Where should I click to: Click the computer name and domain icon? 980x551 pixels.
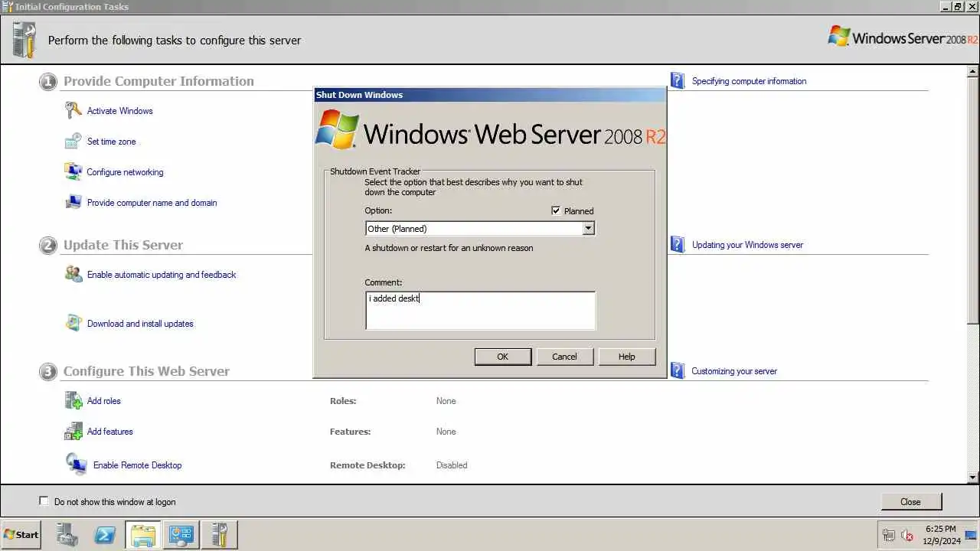[x=73, y=203]
